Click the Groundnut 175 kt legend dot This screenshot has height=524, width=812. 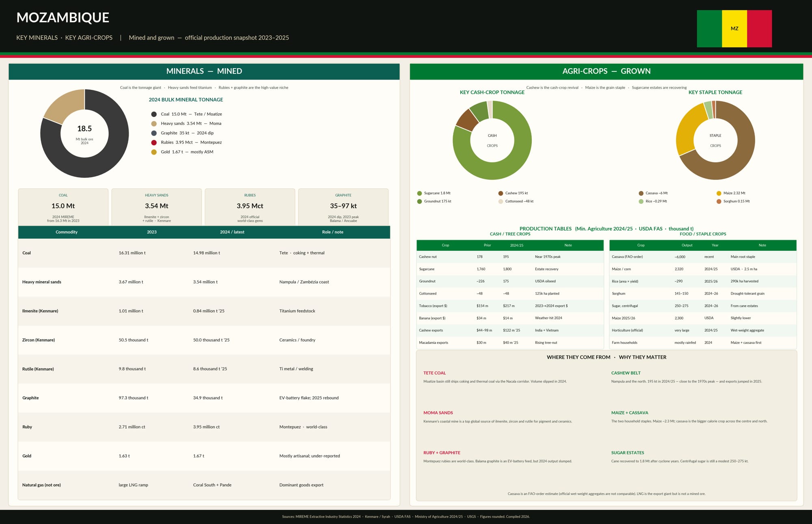pyautogui.click(x=419, y=201)
